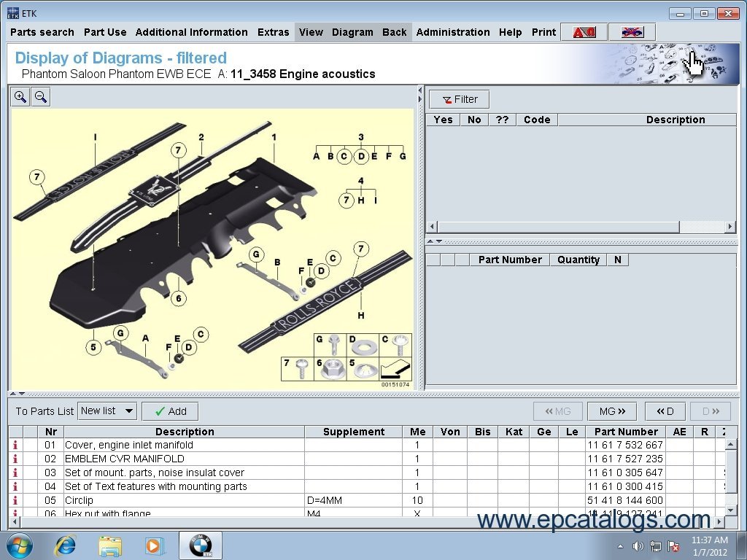747x560 pixels.
Task: Open Windows Media Player from the taskbar
Action: pos(154,545)
